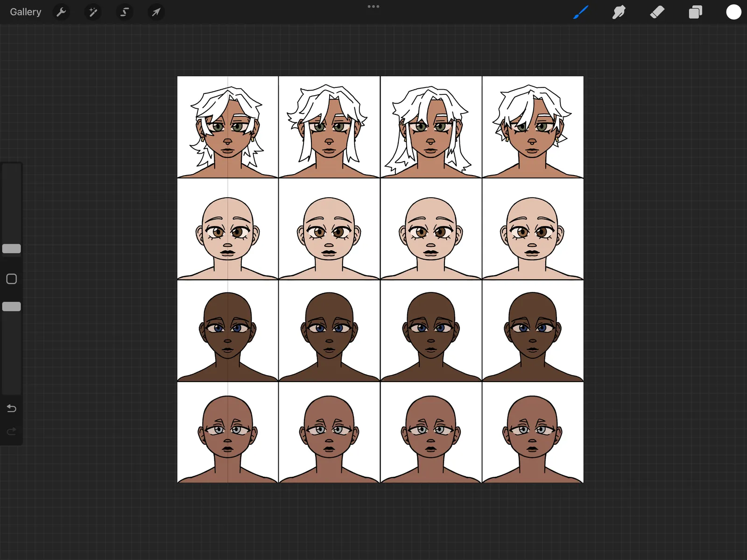Click the white-haired face with short hair
This screenshot has height=560, width=747.
pos(533,127)
